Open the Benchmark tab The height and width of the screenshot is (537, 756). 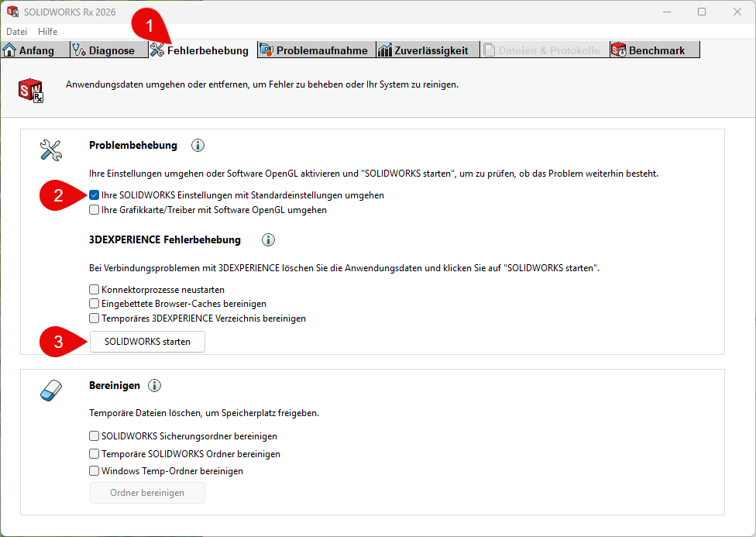pos(655,50)
